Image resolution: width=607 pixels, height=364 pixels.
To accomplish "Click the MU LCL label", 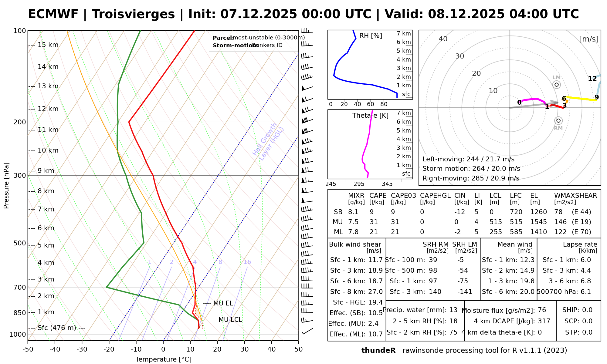I will coord(230,320).
